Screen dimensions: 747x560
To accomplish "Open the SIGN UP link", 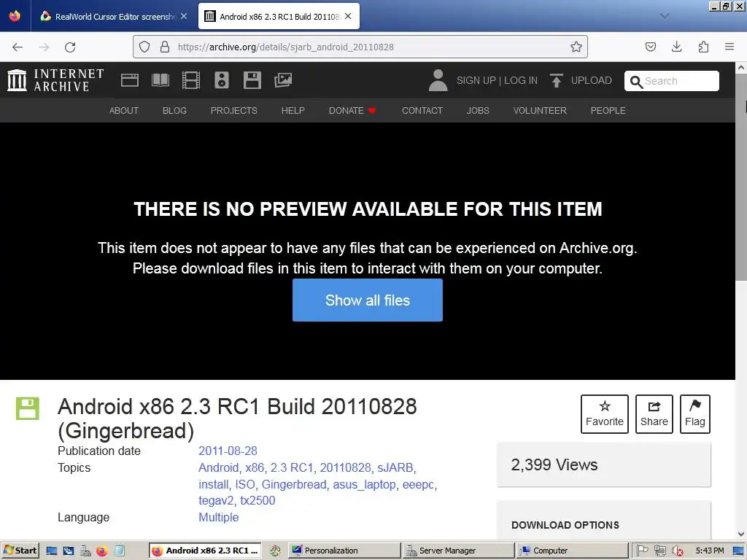I will 476,80.
